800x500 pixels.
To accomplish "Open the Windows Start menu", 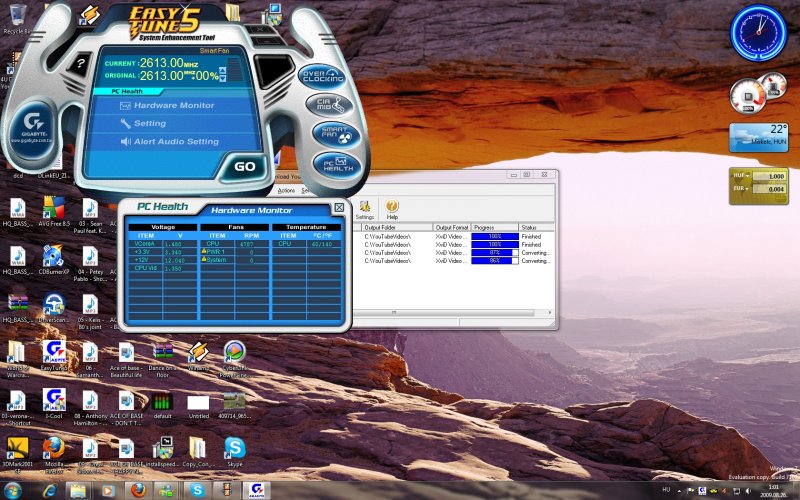I will [x=12, y=491].
